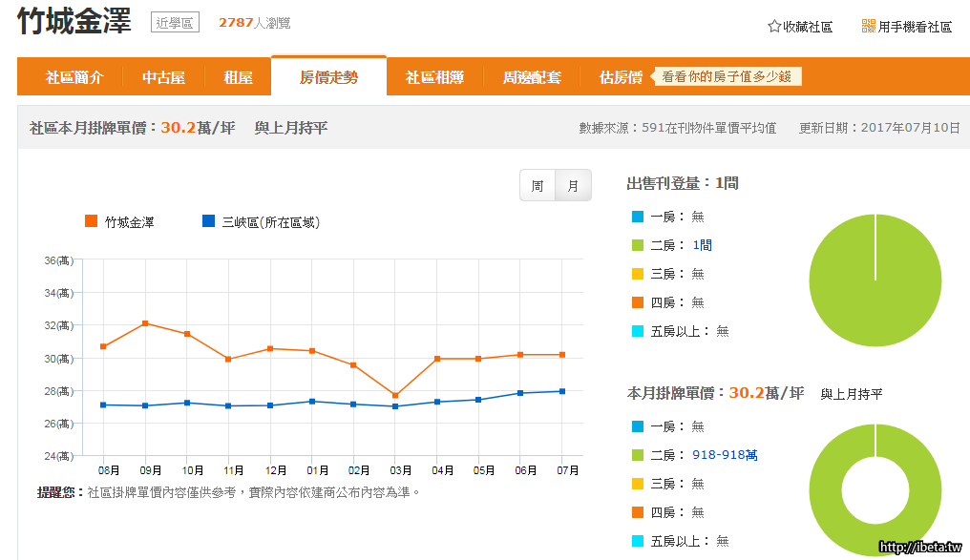Click the star icon to bookmark community
Screen dimensions: 970x560
[x=774, y=27]
